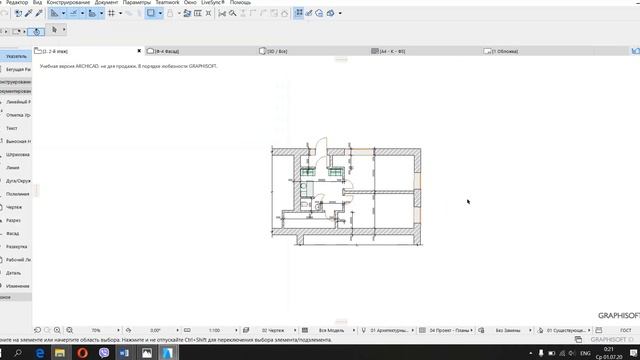Click the table-like toolbar icon
Image resolution: width=640 pixels, height=360 pixels.
(x=198, y=13)
